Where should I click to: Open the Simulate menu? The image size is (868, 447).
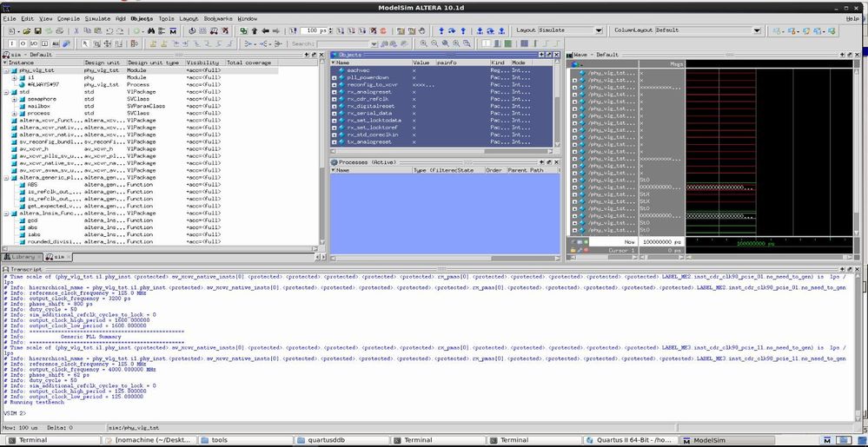pyautogui.click(x=97, y=18)
